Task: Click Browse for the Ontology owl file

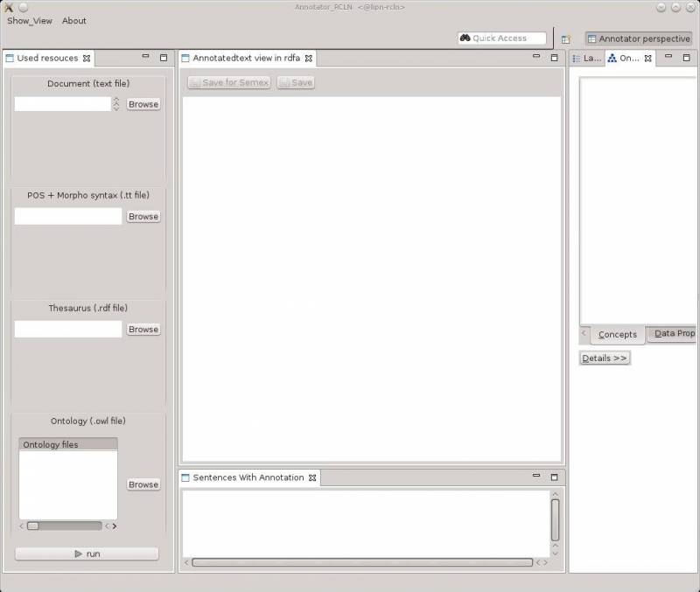Action: point(143,484)
